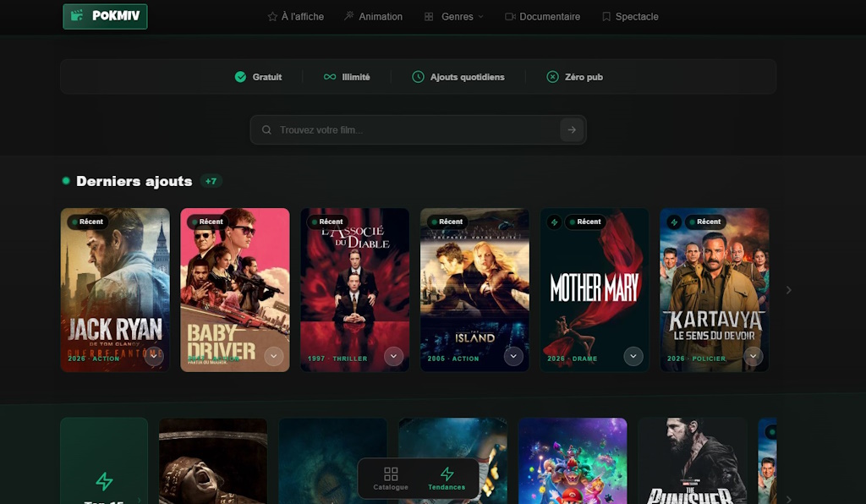Advance the trending row with right arrow

click(x=789, y=500)
